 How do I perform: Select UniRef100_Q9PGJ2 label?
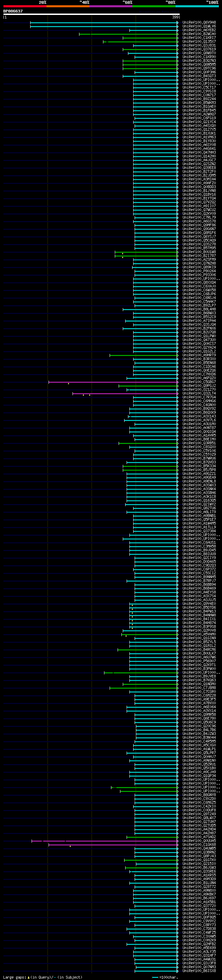[199, 386]
